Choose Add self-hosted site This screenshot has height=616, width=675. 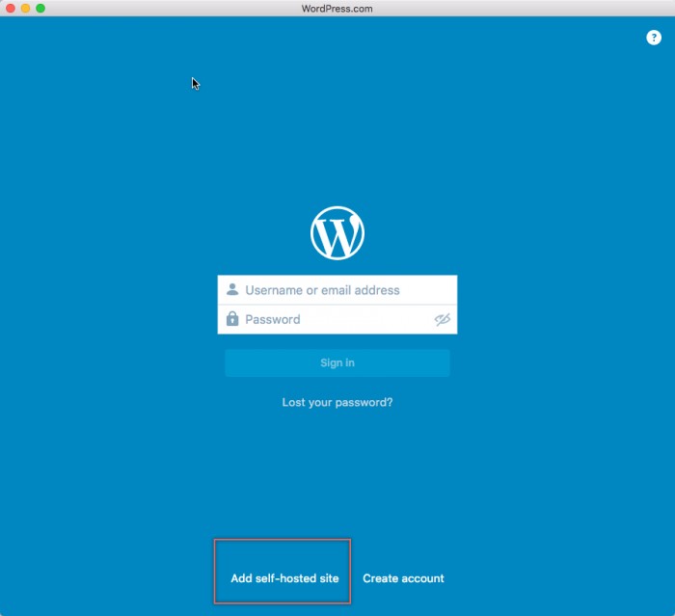pyautogui.click(x=284, y=578)
